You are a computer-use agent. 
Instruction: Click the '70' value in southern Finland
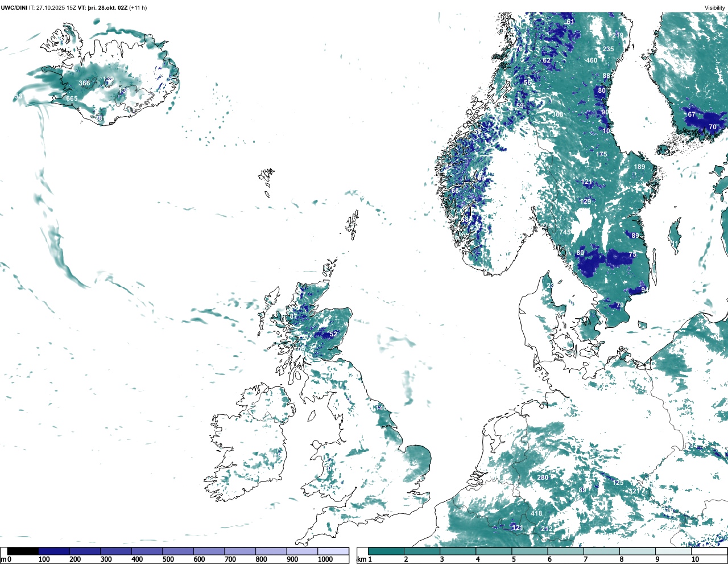[x=713, y=127]
